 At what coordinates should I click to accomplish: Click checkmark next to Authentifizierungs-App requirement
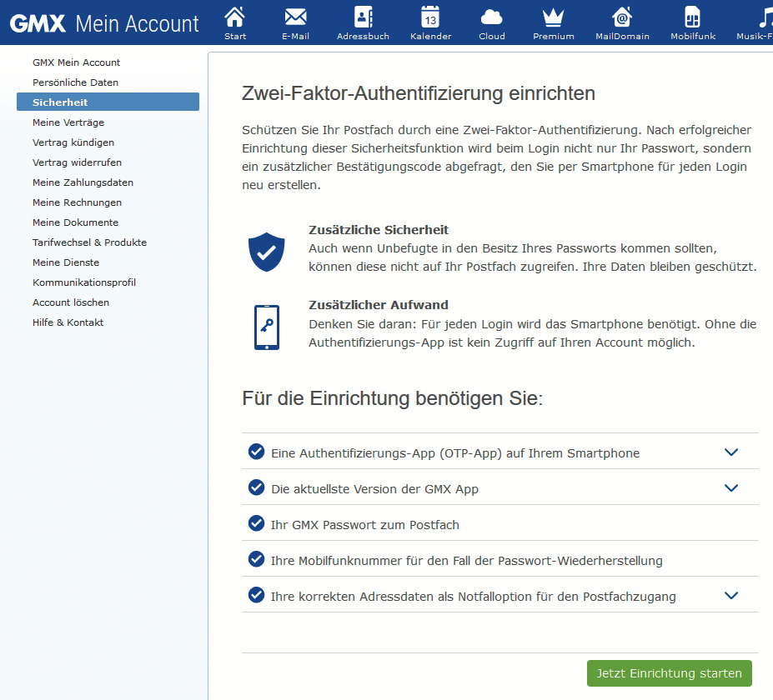click(x=256, y=452)
